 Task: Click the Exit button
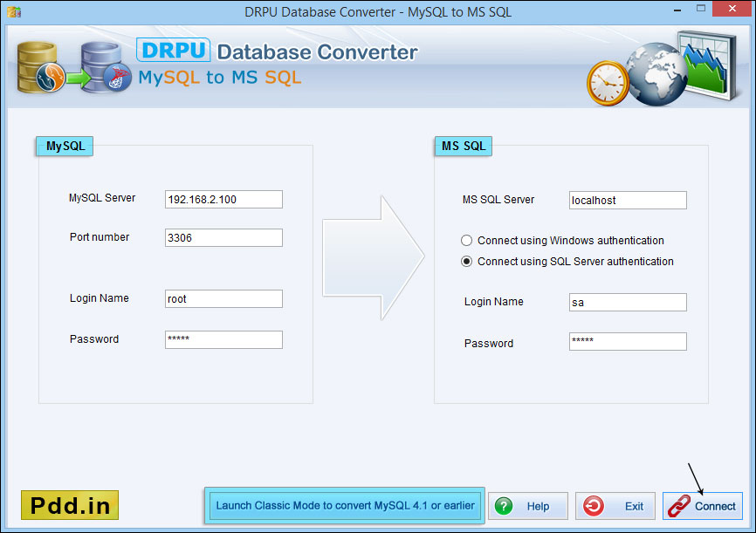pyautogui.click(x=615, y=506)
